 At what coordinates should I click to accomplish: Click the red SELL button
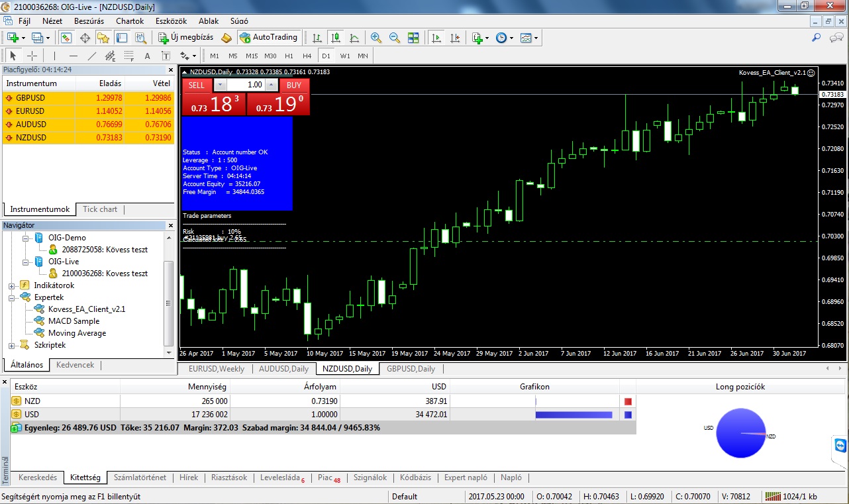[x=197, y=85]
